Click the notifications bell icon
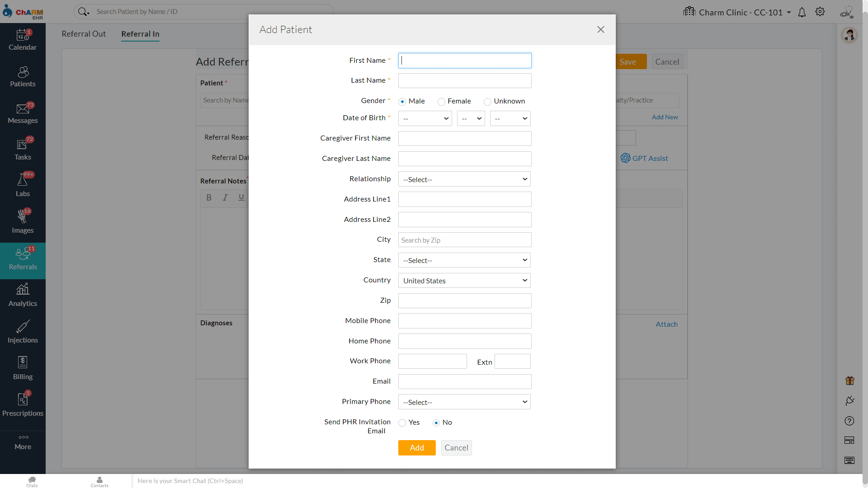Viewport: 868px width, 488px height. [x=802, y=12]
